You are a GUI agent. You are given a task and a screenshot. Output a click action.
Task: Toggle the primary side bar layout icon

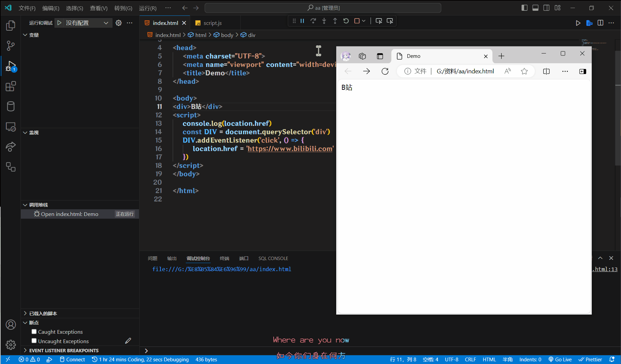coord(524,8)
